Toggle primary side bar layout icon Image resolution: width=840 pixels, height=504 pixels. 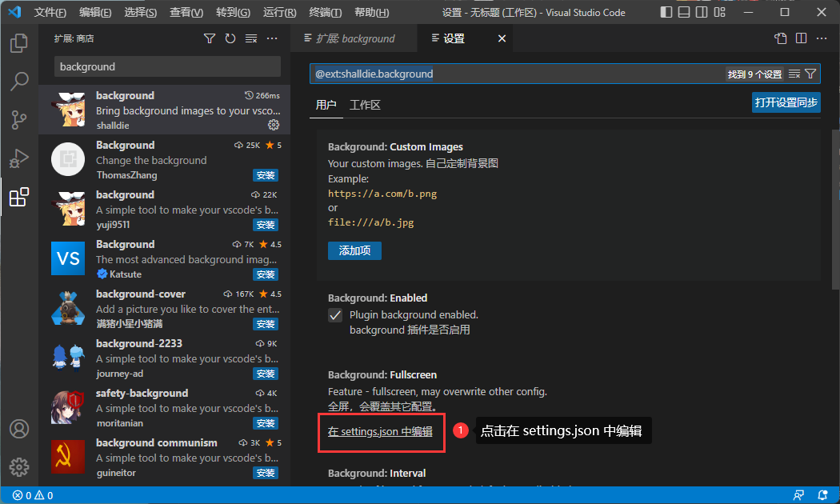(666, 12)
